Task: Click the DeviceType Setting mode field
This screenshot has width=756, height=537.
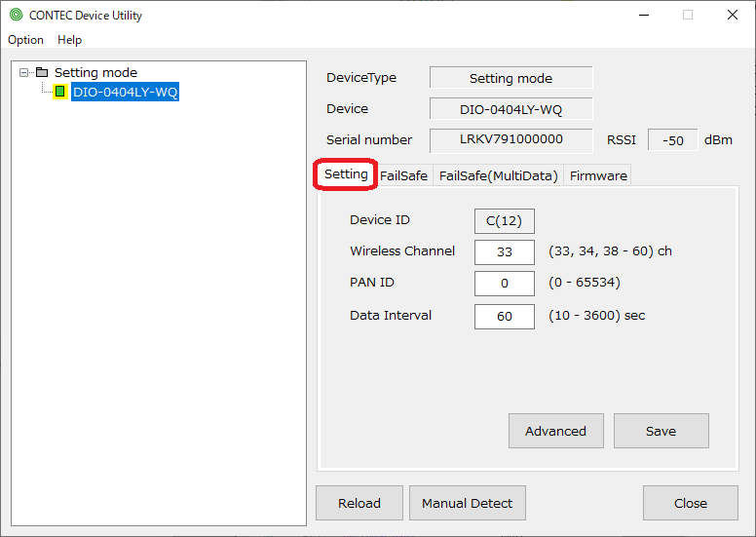Action: tap(511, 78)
